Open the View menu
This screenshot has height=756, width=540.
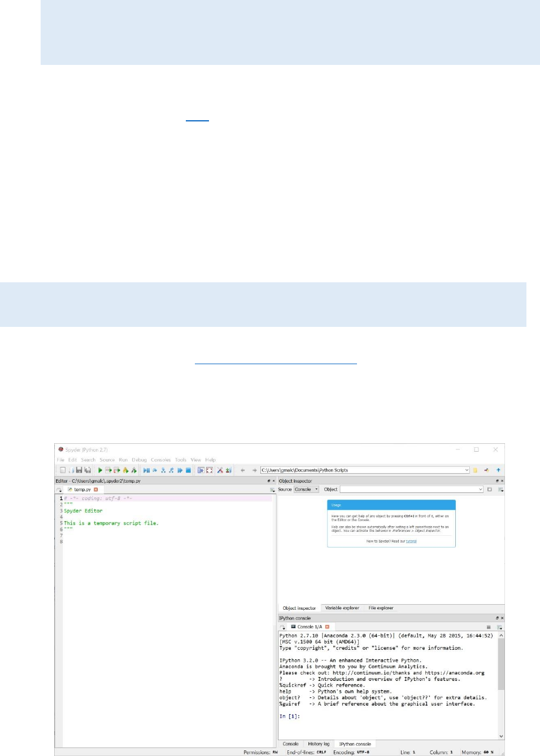pyautogui.click(x=196, y=460)
